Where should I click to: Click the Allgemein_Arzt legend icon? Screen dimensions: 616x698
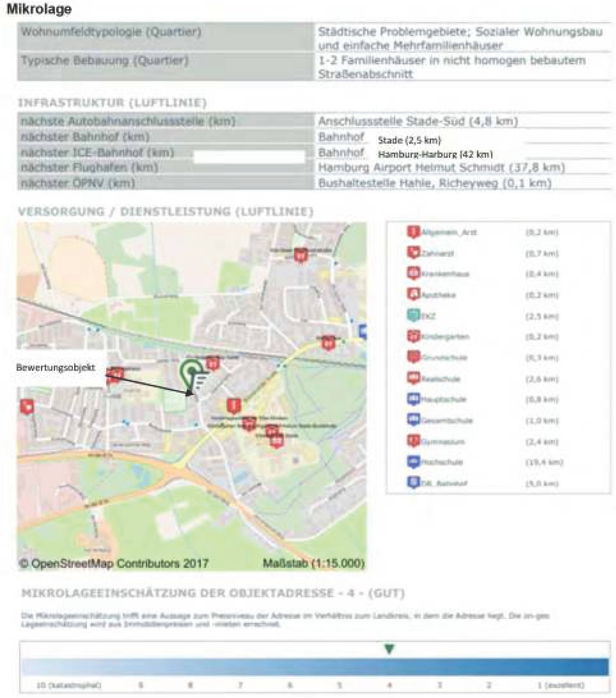[x=413, y=232]
